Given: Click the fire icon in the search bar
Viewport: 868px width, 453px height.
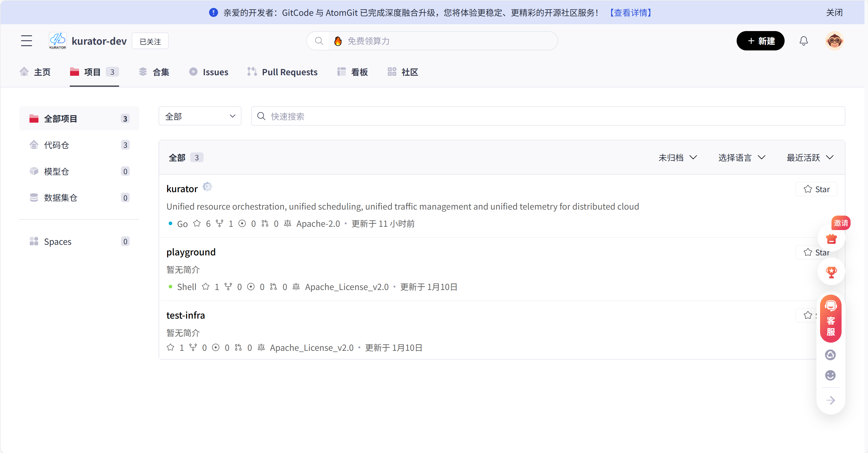Looking at the screenshot, I should (x=338, y=41).
